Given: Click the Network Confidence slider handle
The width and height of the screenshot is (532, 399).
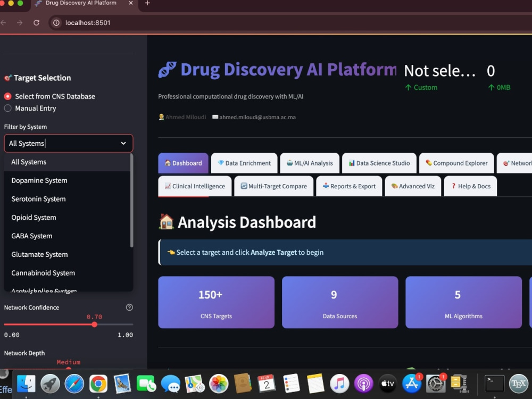Looking at the screenshot, I should 94,325.
